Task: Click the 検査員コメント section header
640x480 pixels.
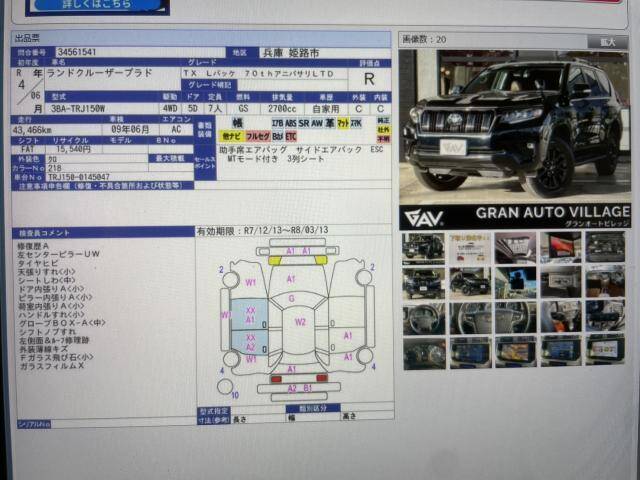Action: pyautogui.click(x=45, y=232)
